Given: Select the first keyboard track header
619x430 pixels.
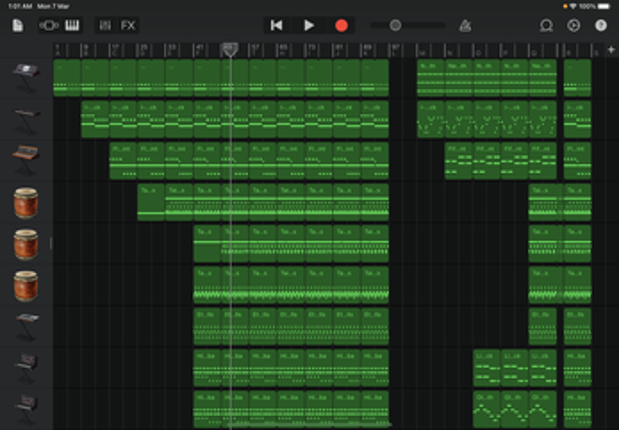Looking at the screenshot, I should click(x=25, y=77).
